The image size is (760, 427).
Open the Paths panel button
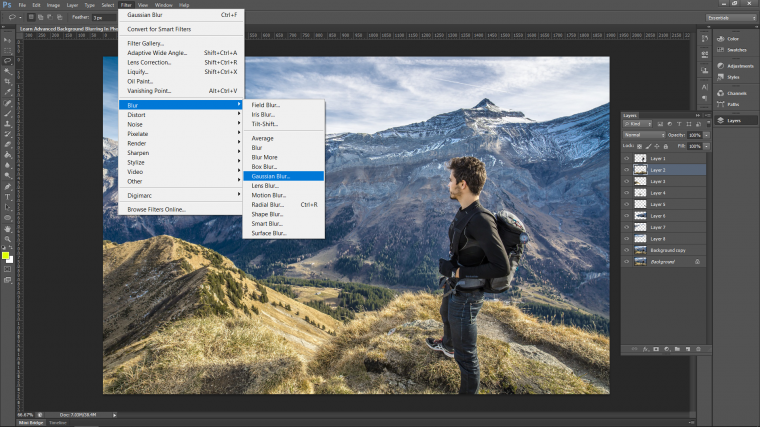(x=728, y=104)
